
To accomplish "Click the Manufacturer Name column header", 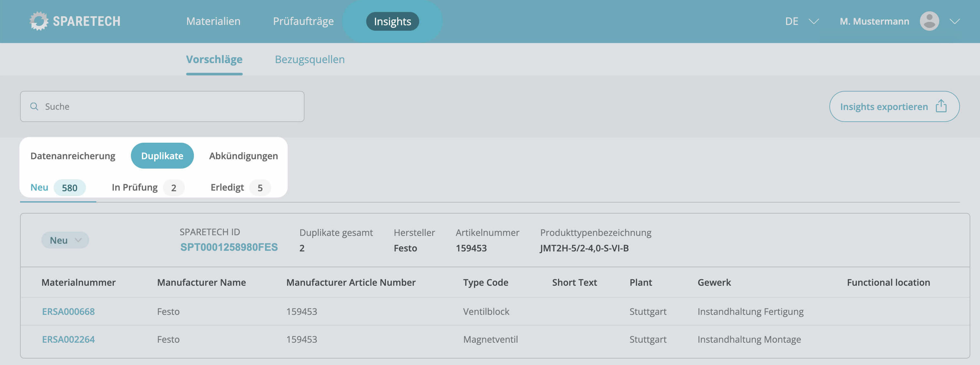I will tap(201, 282).
